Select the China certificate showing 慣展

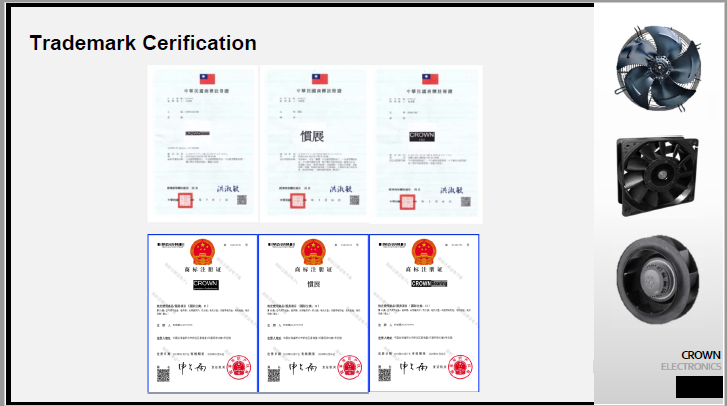click(x=313, y=313)
